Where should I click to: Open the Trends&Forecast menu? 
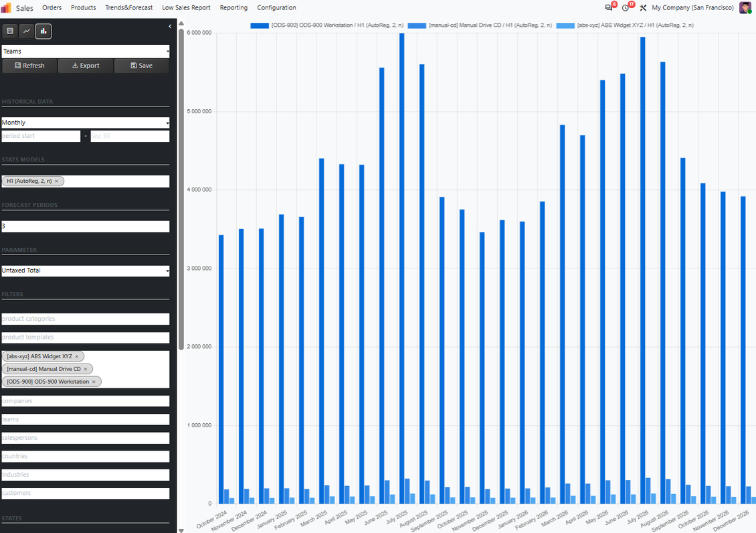tap(128, 8)
